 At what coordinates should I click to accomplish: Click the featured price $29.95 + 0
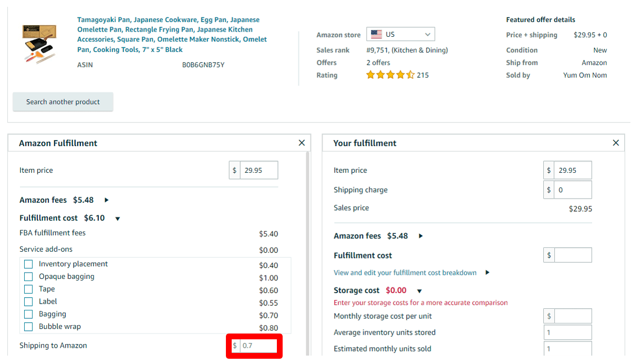(x=590, y=35)
